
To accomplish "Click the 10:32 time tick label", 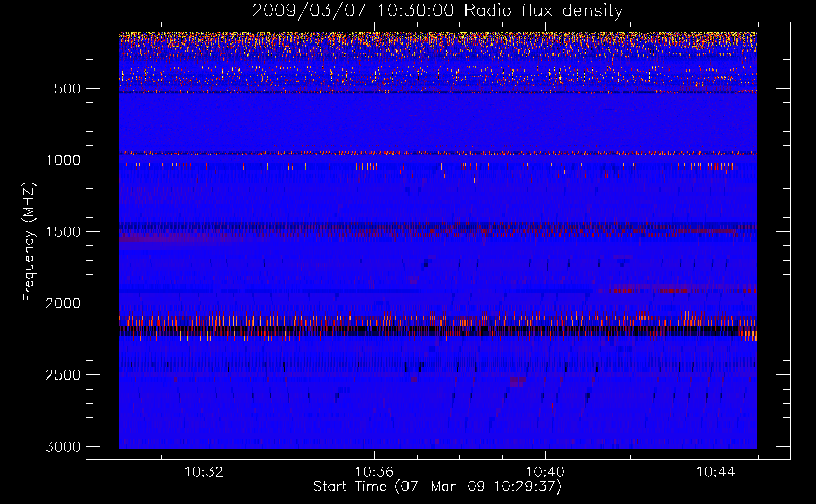I will pos(204,472).
